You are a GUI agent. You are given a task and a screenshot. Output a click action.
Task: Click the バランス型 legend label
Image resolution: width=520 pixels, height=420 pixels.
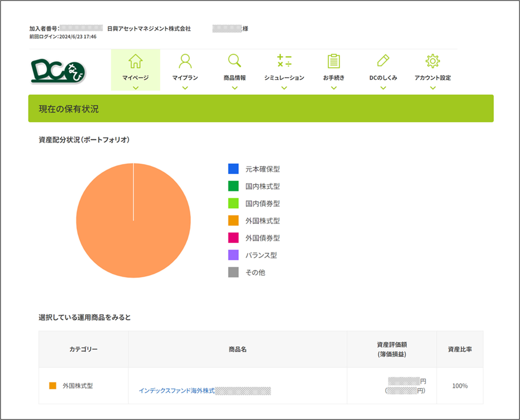click(261, 255)
